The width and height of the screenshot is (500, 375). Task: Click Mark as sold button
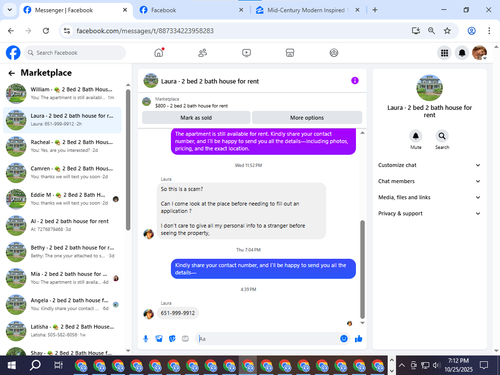point(196,118)
